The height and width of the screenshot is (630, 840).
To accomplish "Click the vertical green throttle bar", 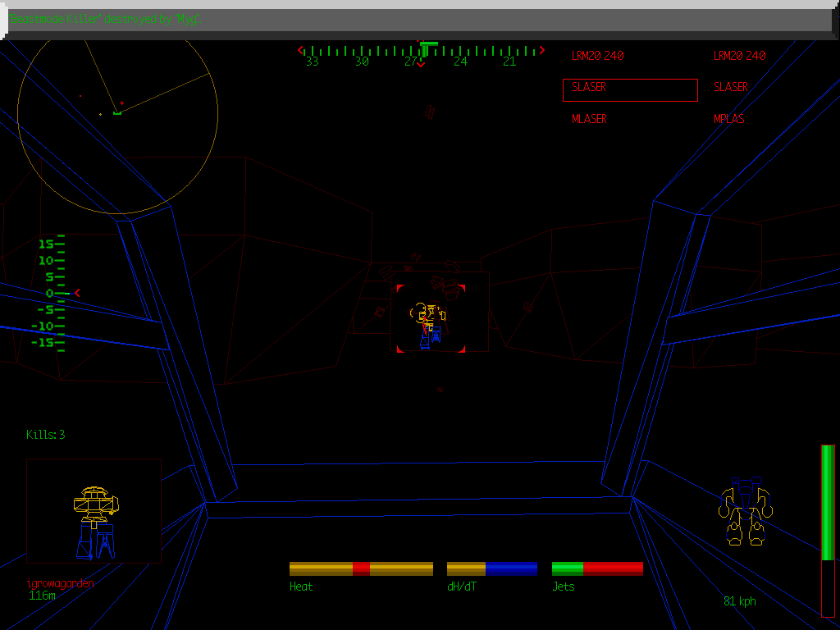I will (x=828, y=529).
